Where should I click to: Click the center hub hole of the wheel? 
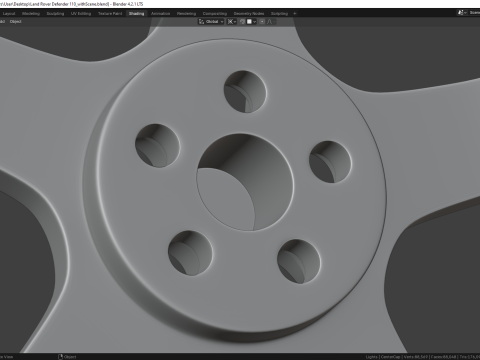(x=245, y=182)
